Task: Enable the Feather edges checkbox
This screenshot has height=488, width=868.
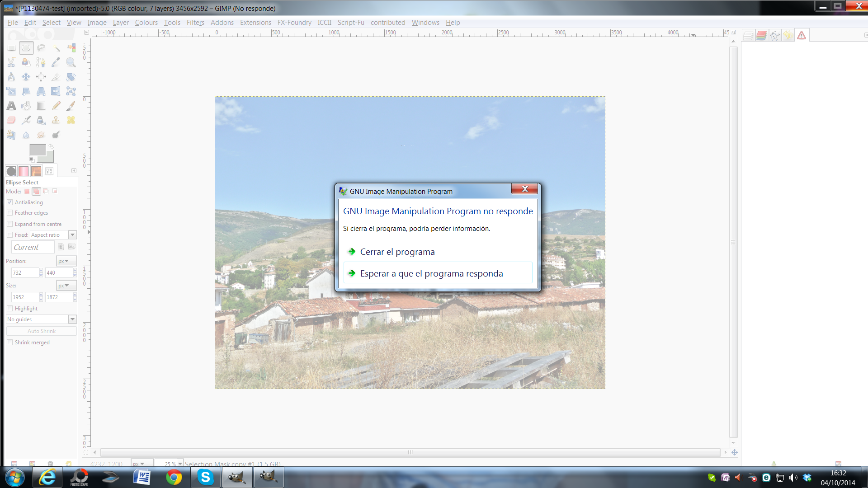Action: coord(10,213)
